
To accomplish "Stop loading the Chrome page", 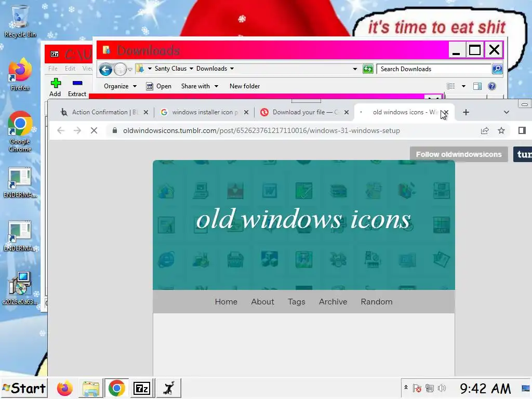I will coord(94,130).
